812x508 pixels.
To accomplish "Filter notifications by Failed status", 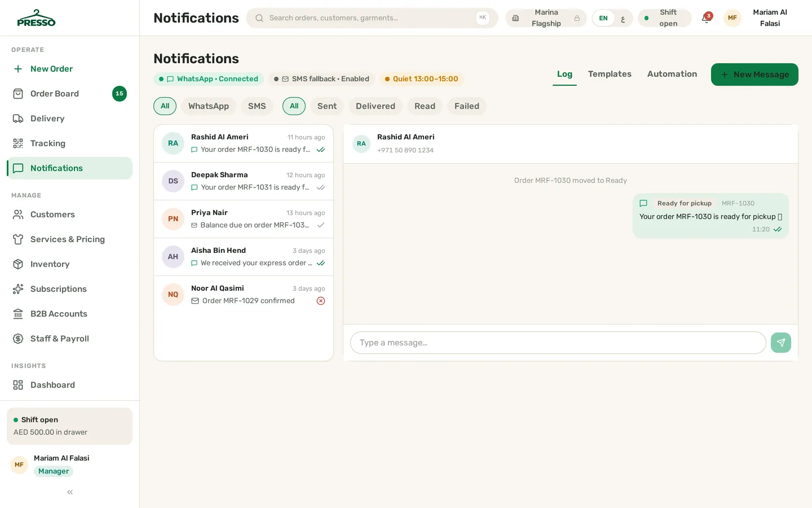I will click(467, 106).
